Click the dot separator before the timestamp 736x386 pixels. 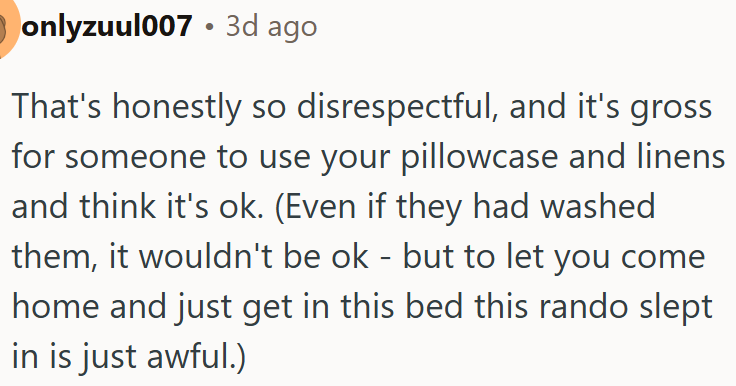click(209, 27)
